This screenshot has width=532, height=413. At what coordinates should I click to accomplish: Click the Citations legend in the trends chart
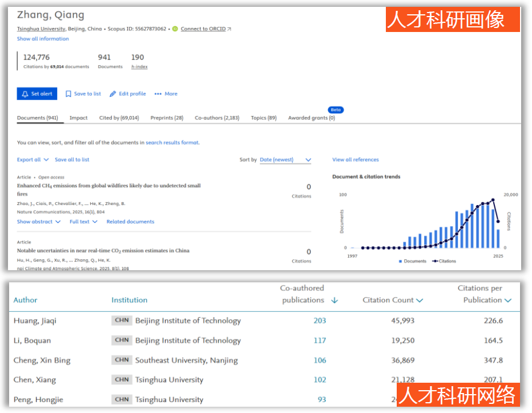click(444, 261)
